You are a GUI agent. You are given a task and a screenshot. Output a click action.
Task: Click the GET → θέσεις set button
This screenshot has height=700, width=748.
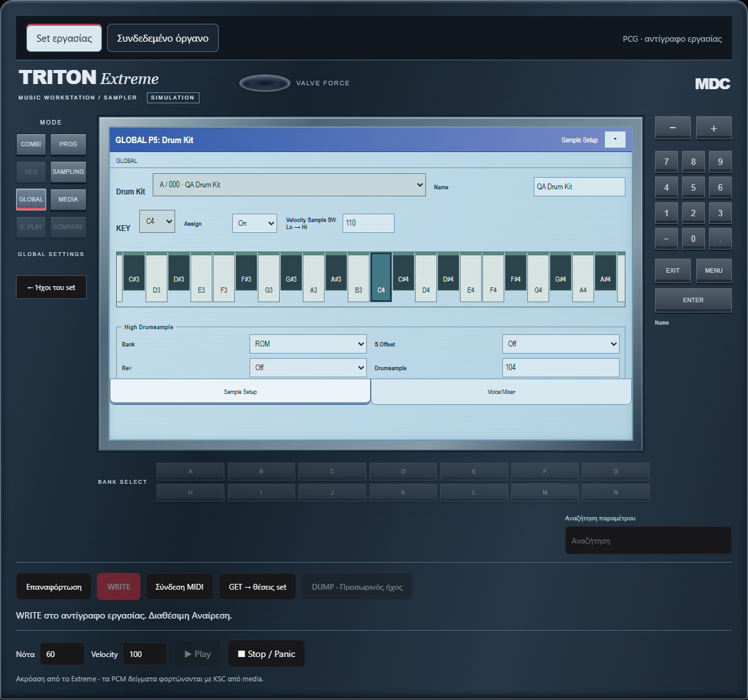[x=258, y=587]
